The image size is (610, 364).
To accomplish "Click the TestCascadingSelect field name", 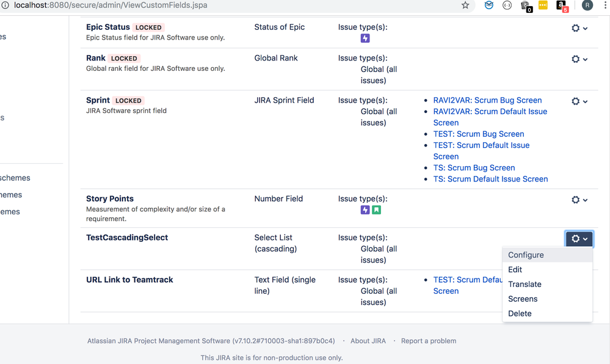I will coord(127,238).
